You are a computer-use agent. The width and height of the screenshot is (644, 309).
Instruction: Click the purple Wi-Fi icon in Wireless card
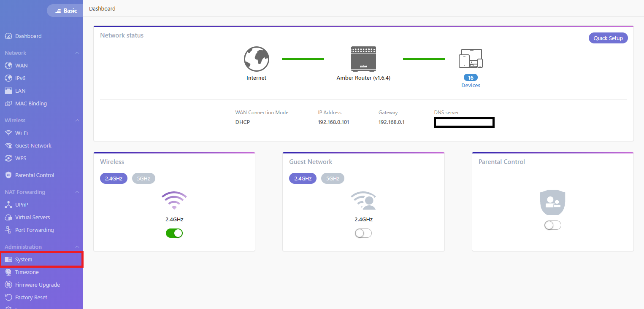[174, 201]
